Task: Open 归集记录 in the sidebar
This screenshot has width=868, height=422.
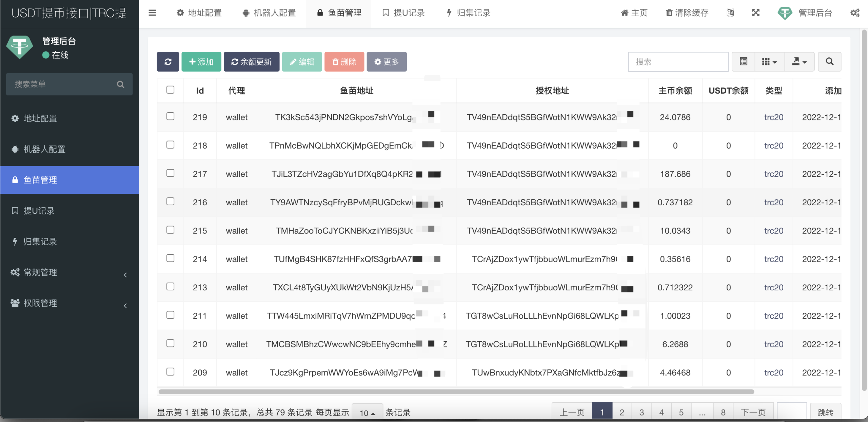Action: pos(40,242)
